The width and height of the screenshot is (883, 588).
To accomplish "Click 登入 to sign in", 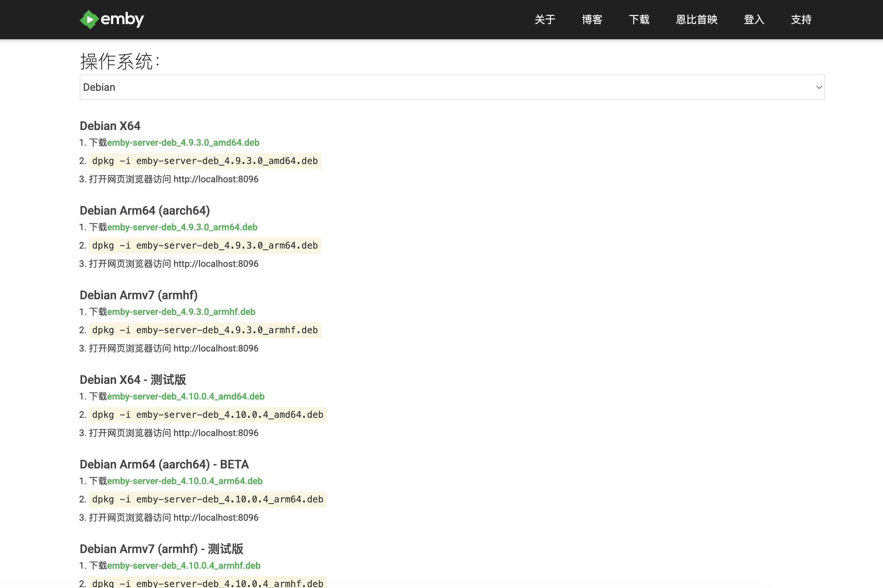I will 754,20.
